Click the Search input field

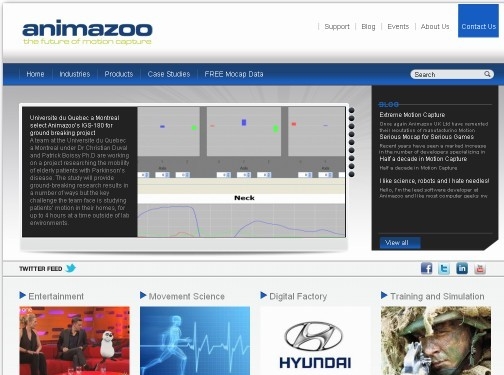point(452,74)
